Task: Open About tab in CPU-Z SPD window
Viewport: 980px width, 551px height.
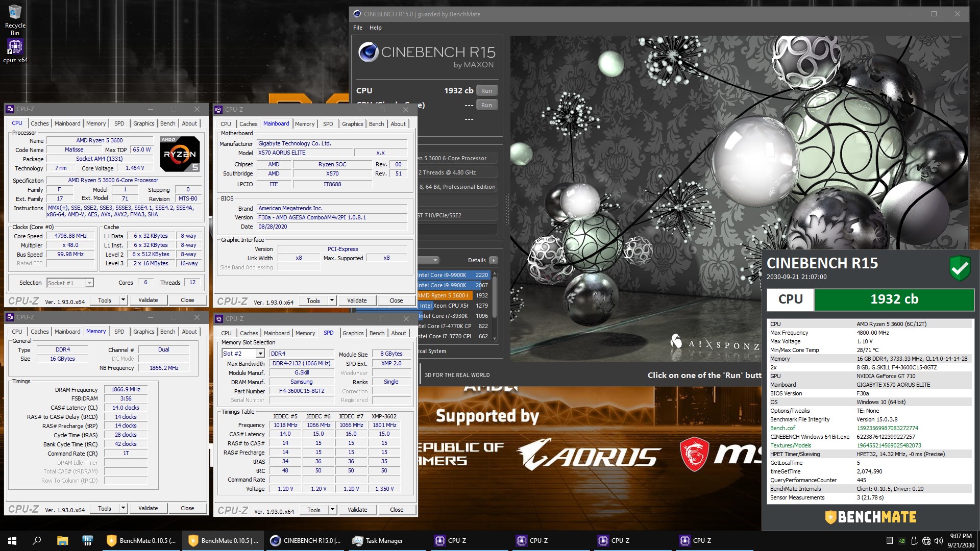Action: tap(399, 333)
